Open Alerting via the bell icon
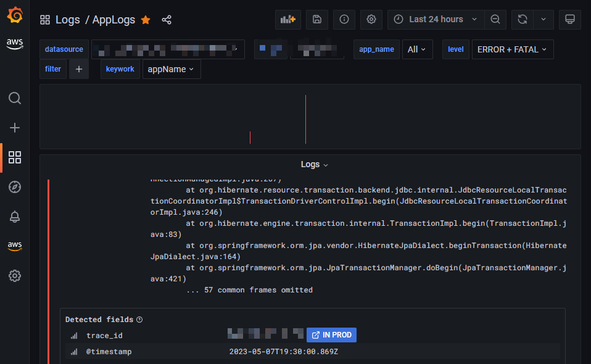 click(x=15, y=217)
